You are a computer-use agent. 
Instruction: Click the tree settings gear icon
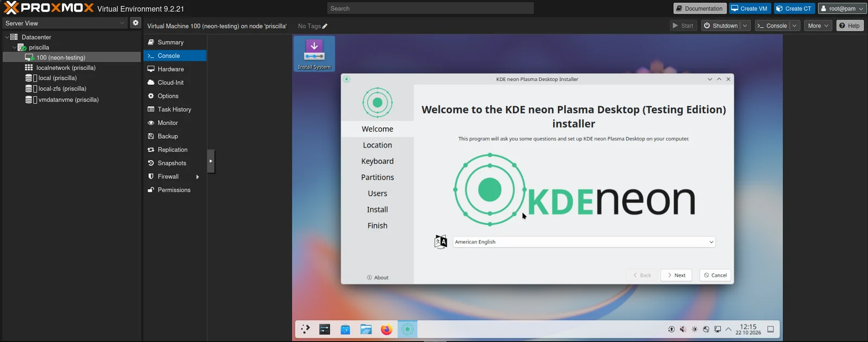(136, 23)
